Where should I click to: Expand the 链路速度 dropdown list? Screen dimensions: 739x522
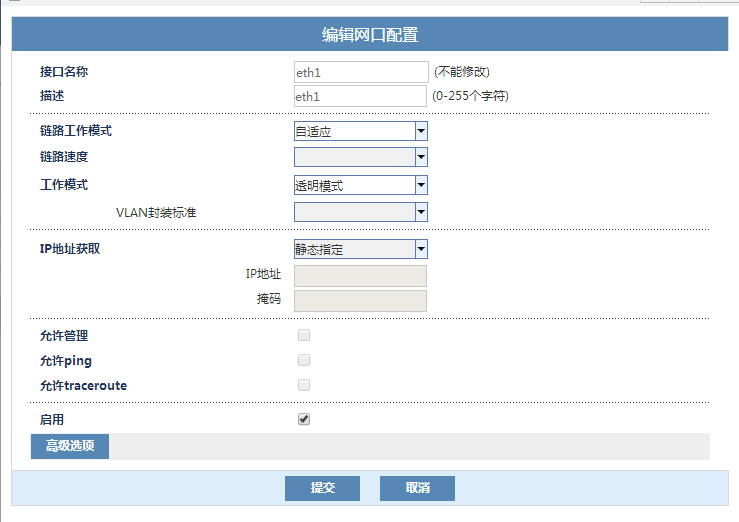(360, 157)
